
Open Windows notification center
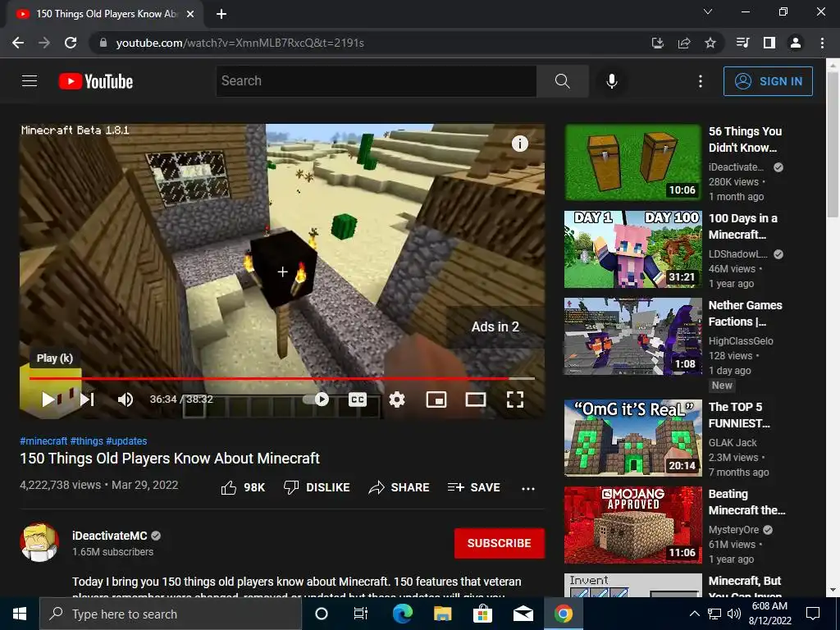[x=813, y=614]
